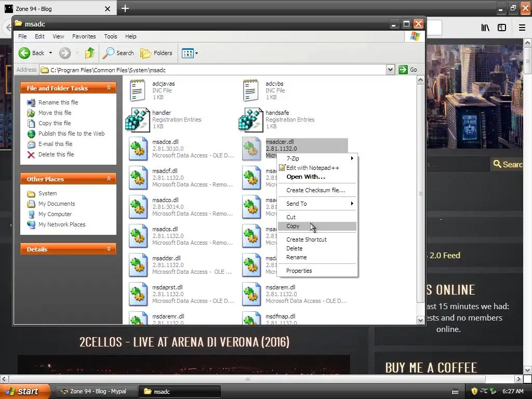Open the address bar dropdown

[390, 70]
